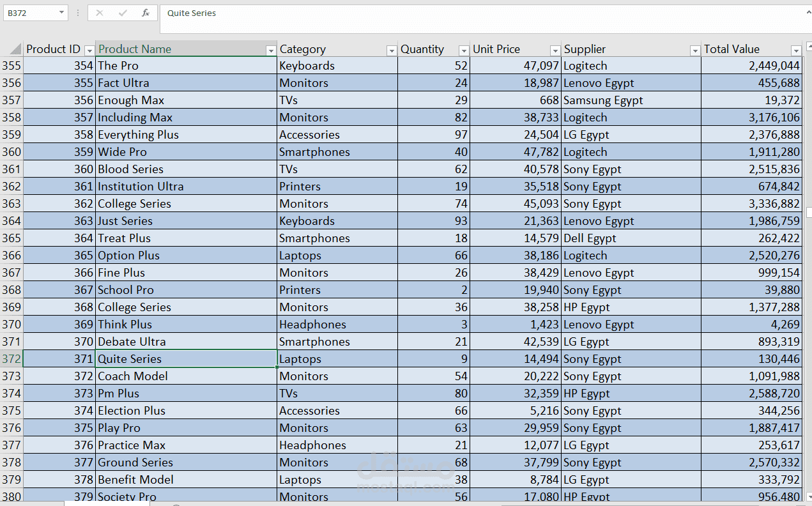Select cell 'Fact Ultra'

(x=186, y=83)
